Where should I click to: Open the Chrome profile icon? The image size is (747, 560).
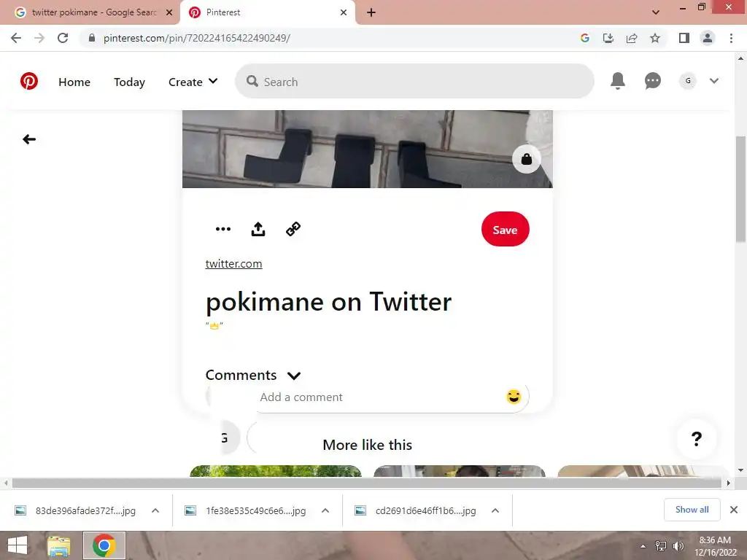pyautogui.click(x=708, y=38)
